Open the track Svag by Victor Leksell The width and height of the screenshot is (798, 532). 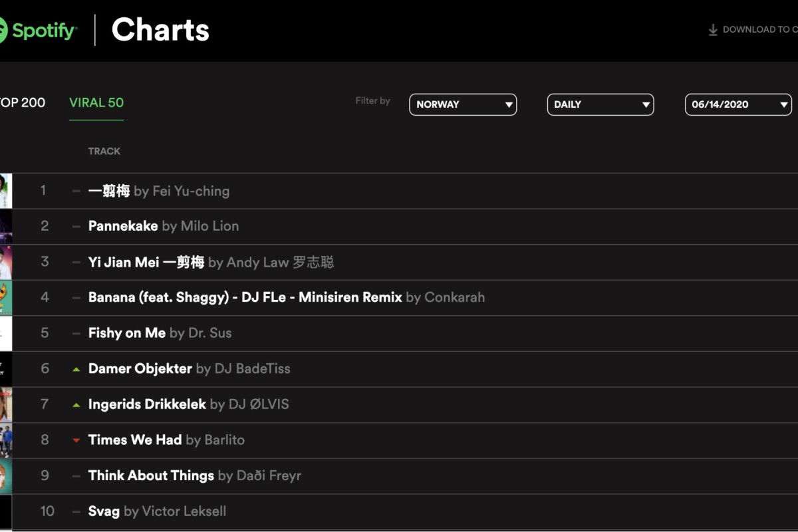pos(157,511)
